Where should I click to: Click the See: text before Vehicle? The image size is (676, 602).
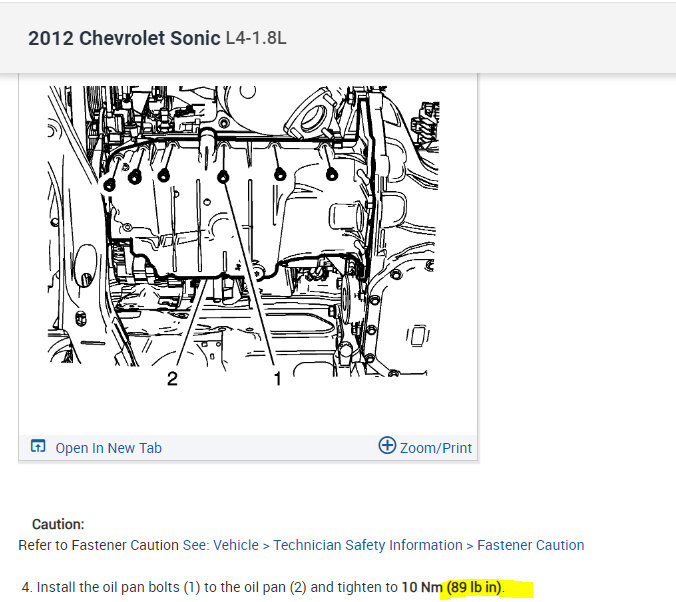point(196,545)
